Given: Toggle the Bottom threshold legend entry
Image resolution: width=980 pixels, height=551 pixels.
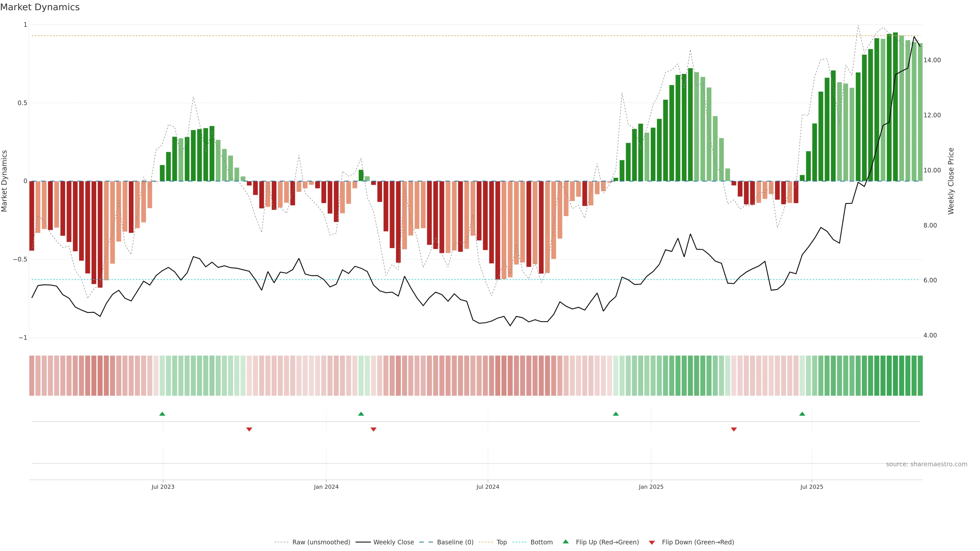Looking at the screenshot, I should (541, 542).
